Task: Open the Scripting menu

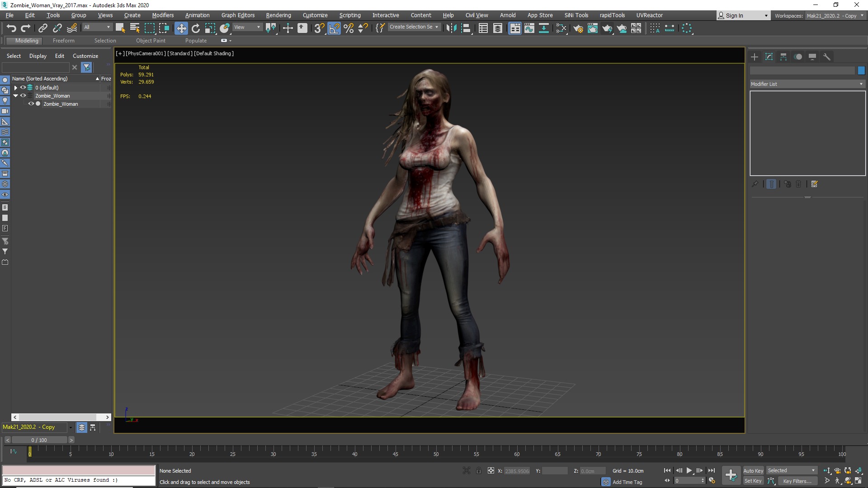Action: [350, 15]
